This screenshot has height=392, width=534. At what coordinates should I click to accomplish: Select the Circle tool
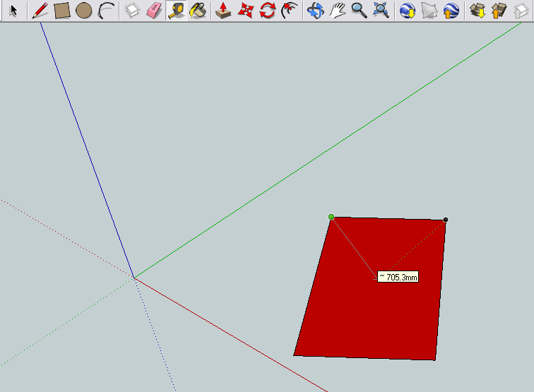click(84, 10)
